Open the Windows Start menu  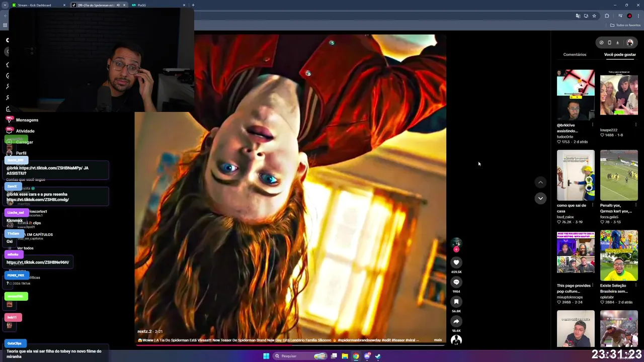click(x=266, y=356)
